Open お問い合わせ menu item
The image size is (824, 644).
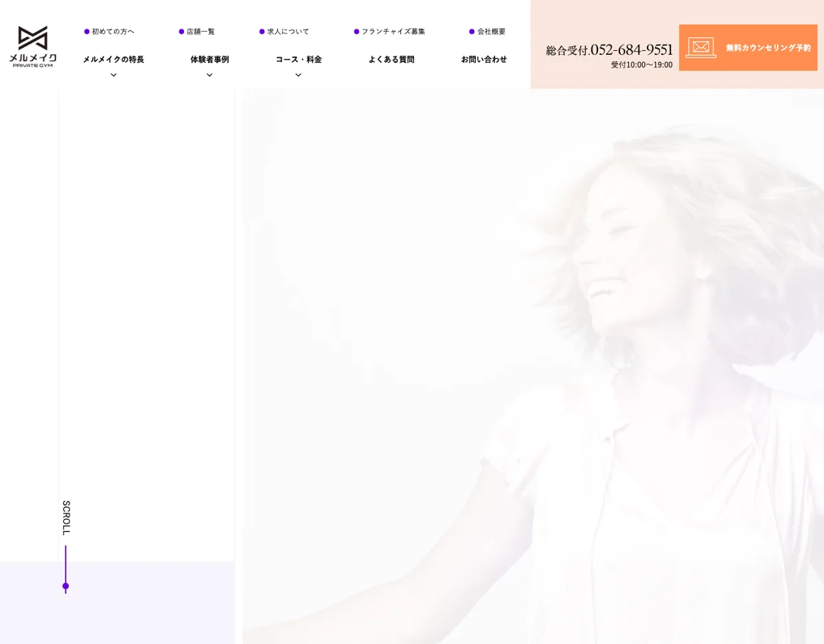(484, 59)
